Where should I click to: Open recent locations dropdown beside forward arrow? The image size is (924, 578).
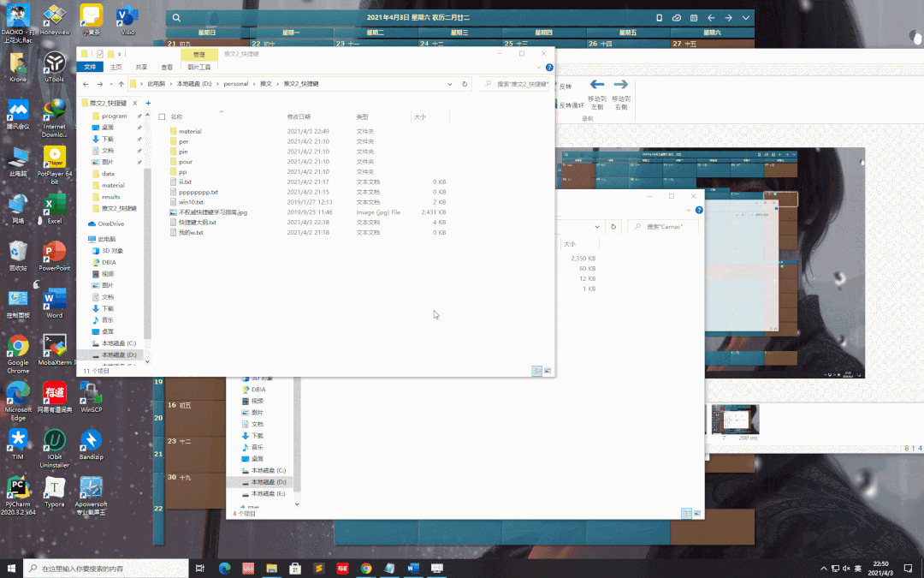coord(111,84)
